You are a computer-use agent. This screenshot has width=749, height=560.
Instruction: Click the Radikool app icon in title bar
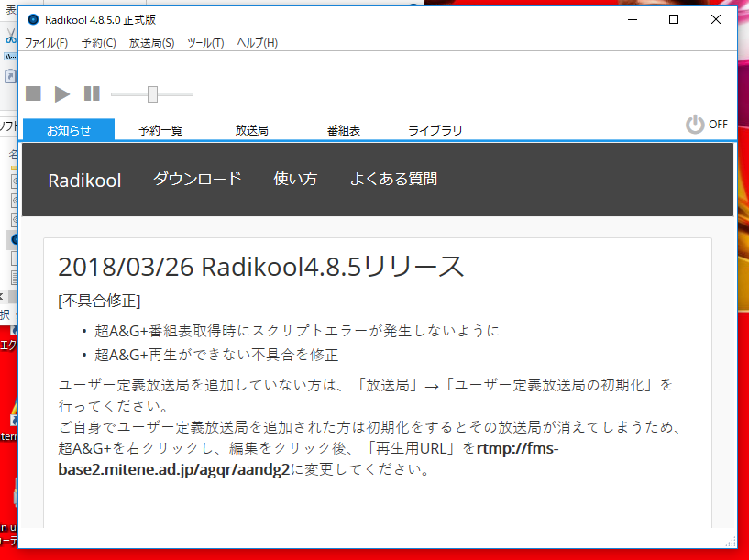point(33,19)
